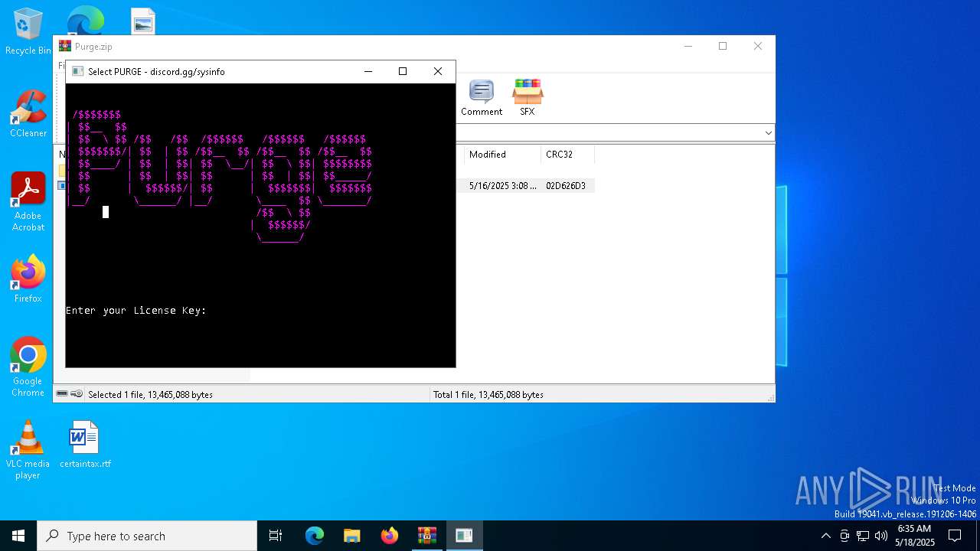Image resolution: width=980 pixels, height=551 pixels.
Task: Click the WinRAR window resize grip
Action: 770,397
